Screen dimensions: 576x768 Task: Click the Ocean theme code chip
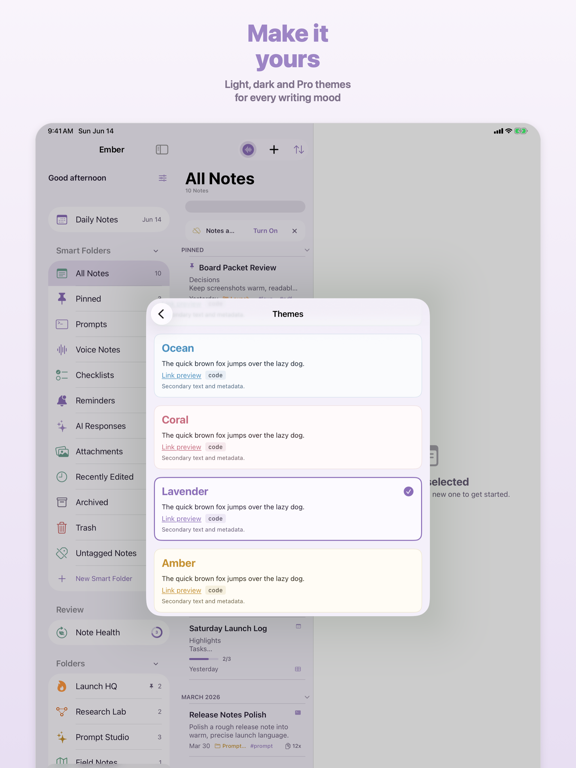[x=215, y=375]
